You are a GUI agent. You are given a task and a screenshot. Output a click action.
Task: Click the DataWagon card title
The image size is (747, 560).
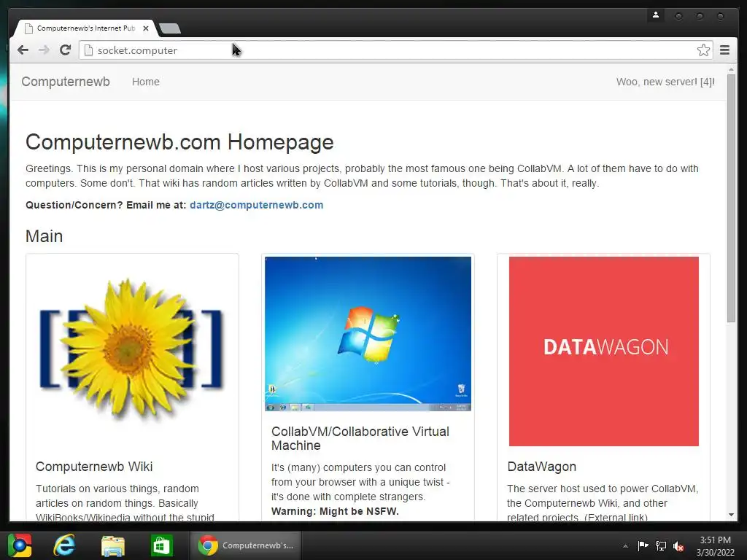point(542,466)
